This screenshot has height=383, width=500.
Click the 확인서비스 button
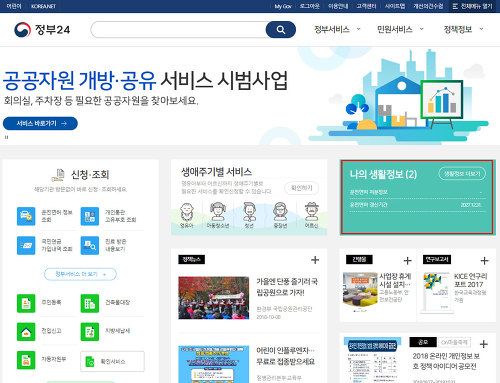112,361
